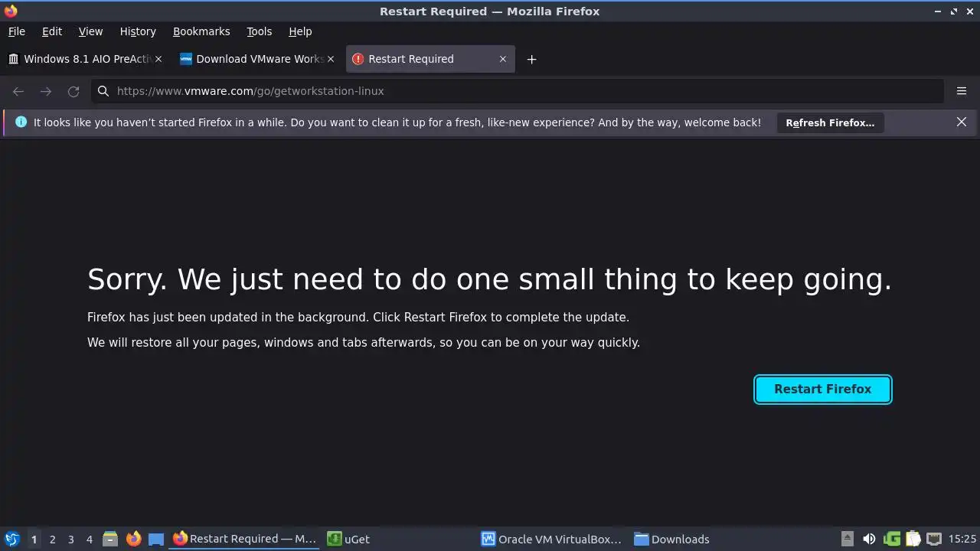The width and height of the screenshot is (980, 551).
Task: Go forward one page
Action: tap(46, 91)
